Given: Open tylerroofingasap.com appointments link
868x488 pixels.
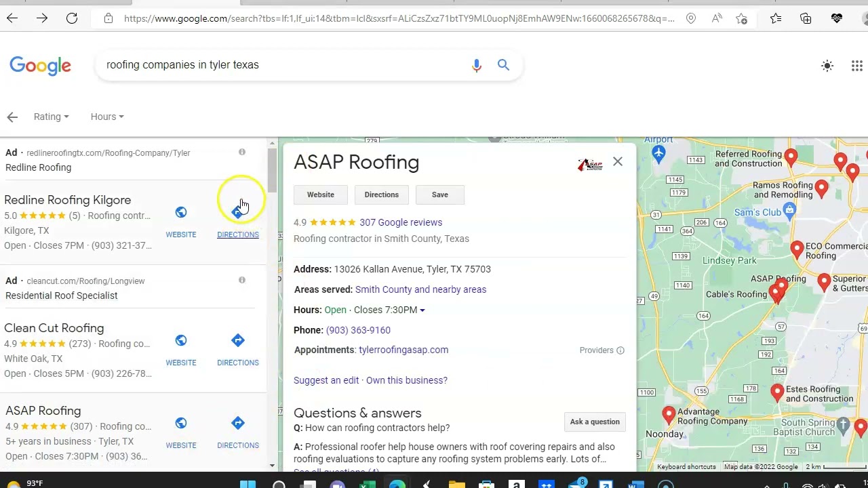Looking at the screenshot, I should (x=403, y=350).
